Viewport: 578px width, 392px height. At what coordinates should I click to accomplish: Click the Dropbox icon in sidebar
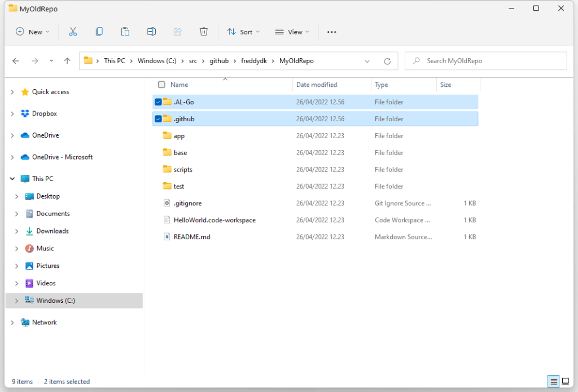tap(25, 113)
